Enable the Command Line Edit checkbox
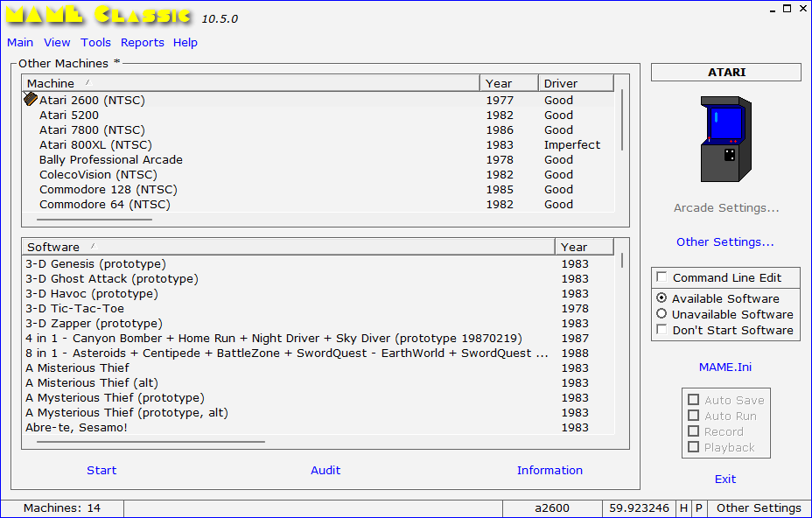 click(662, 276)
